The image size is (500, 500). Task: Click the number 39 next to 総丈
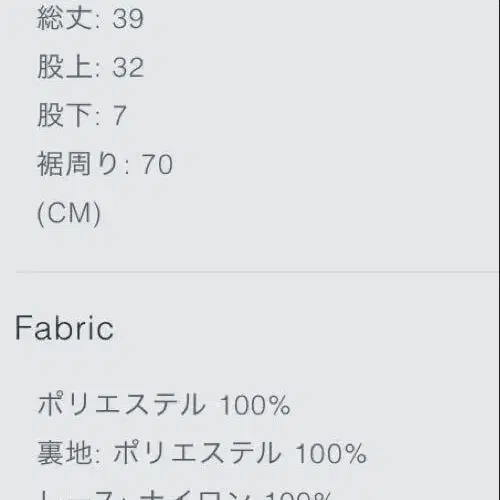point(128,19)
